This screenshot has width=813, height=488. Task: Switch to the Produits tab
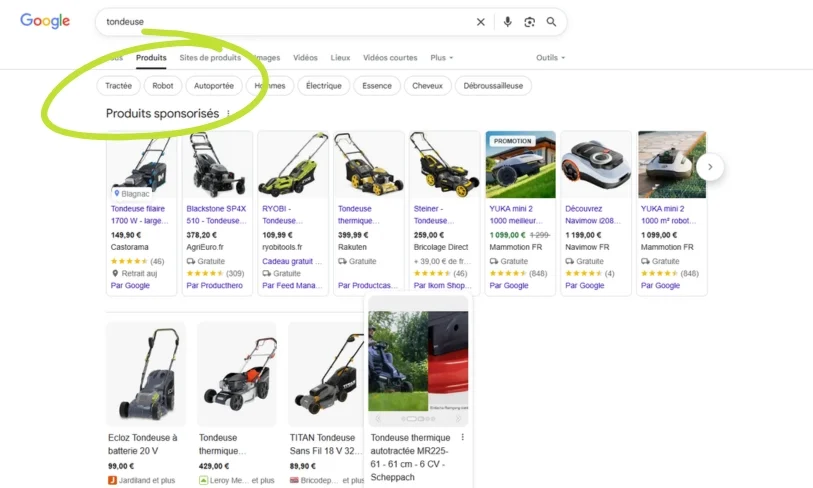pos(151,58)
